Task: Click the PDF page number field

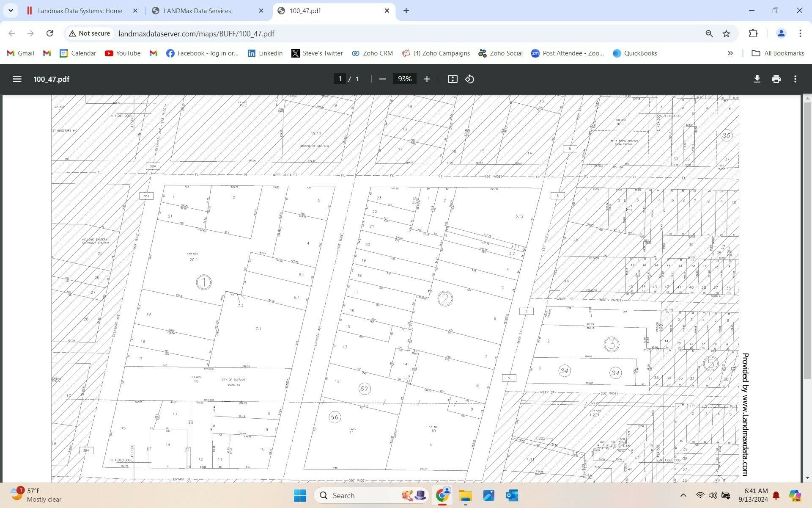Action: pos(340,79)
